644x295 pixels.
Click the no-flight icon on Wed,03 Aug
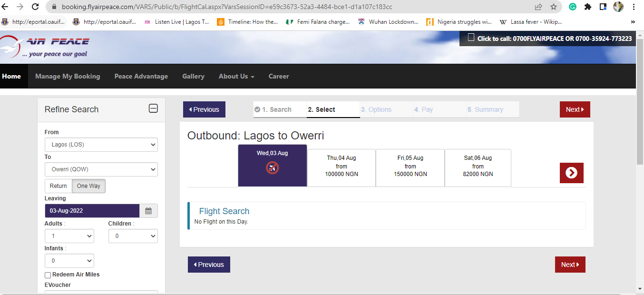pos(272,167)
